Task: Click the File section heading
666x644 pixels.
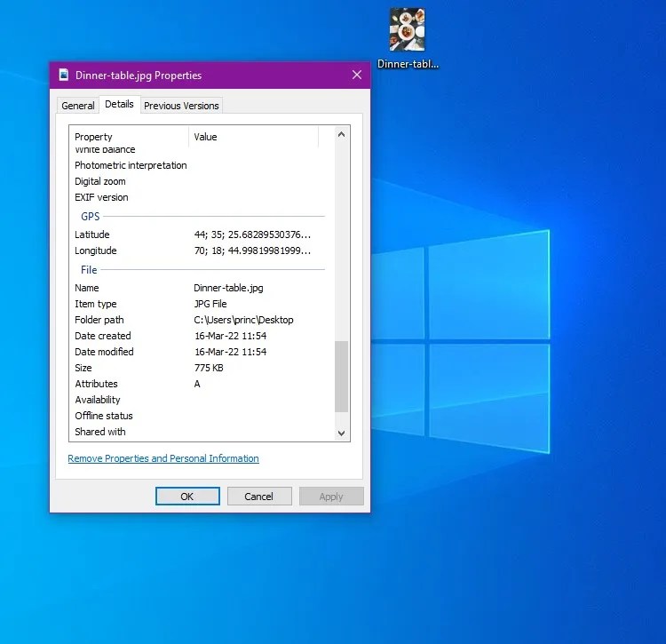Action: pos(89,270)
